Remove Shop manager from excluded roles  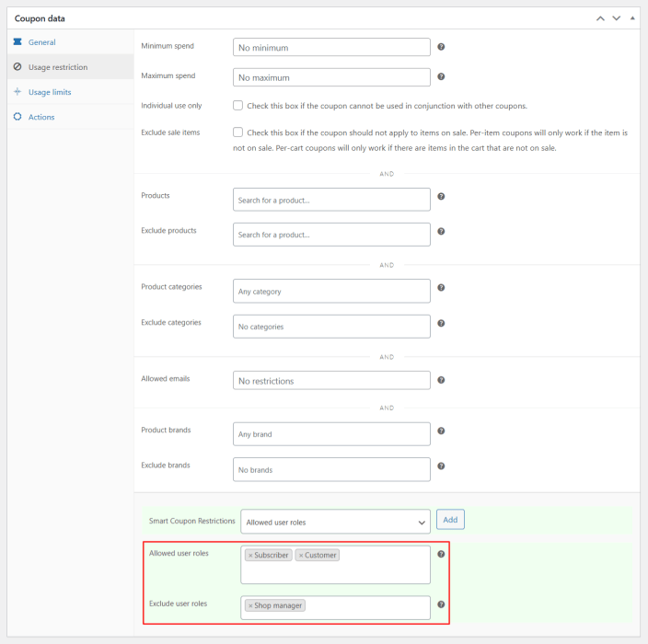[x=250, y=605]
